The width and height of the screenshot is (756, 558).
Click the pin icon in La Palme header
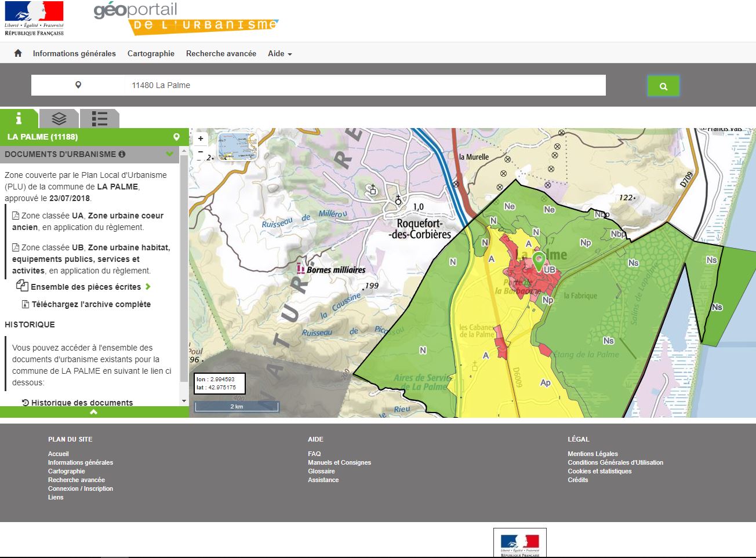pyautogui.click(x=176, y=137)
